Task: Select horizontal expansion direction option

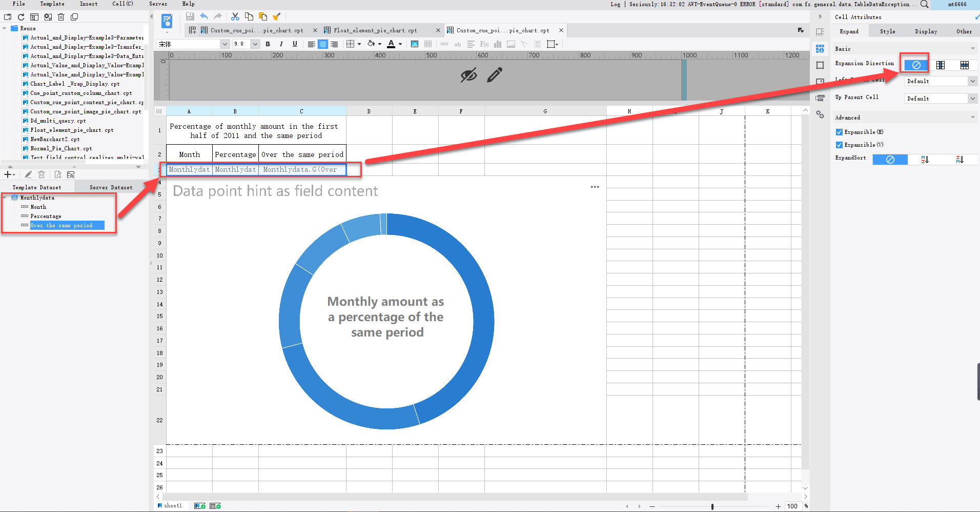Action: [x=965, y=65]
